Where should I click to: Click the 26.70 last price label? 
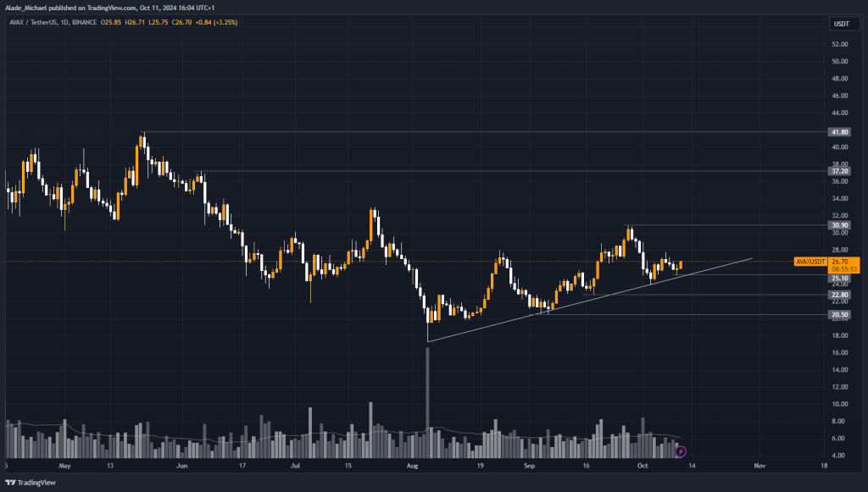click(x=840, y=262)
